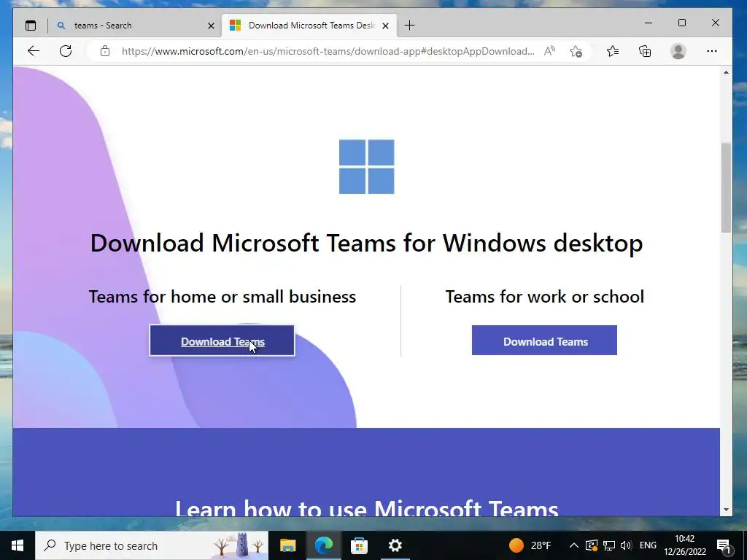Open the Collections panel
This screenshot has width=747, height=560.
tap(645, 51)
